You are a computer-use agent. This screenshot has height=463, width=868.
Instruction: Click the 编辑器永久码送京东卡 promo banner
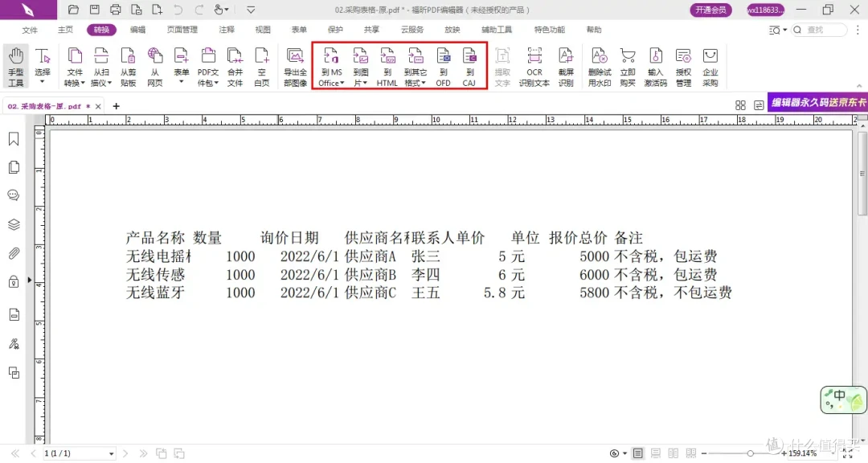click(x=817, y=102)
